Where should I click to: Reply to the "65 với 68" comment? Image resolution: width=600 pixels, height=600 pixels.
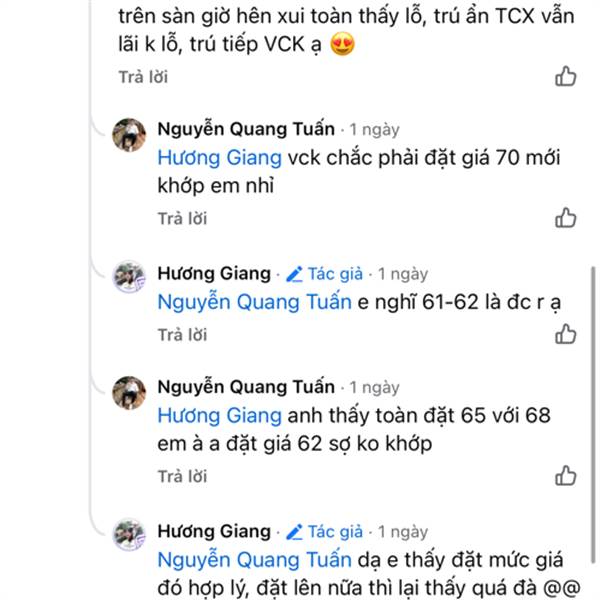[182, 475]
